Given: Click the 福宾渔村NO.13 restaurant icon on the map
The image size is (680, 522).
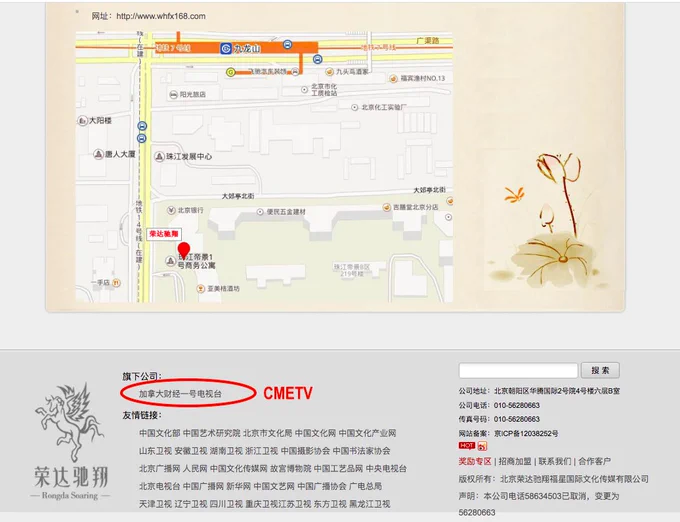Looking at the screenshot, I should [x=393, y=78].
